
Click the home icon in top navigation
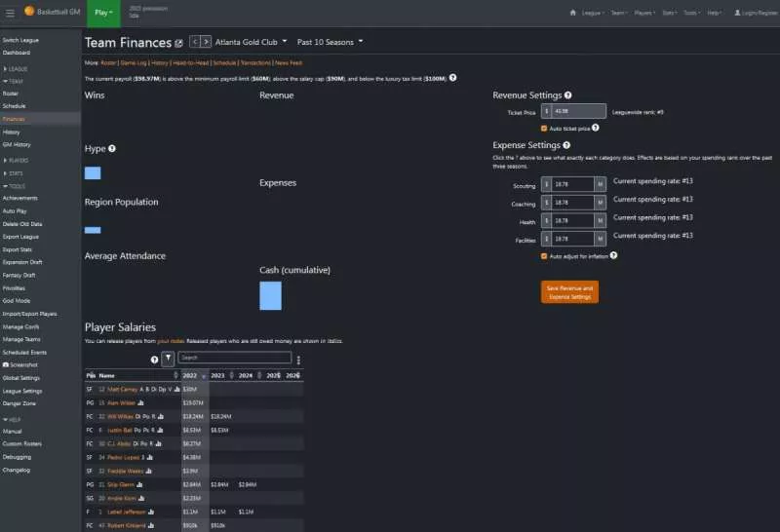572,13
